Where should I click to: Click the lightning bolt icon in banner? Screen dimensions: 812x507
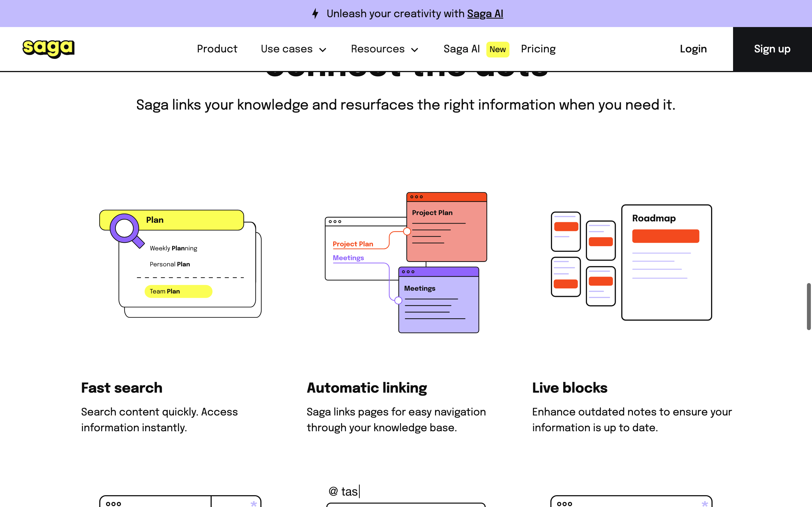(x=315, y=14)
